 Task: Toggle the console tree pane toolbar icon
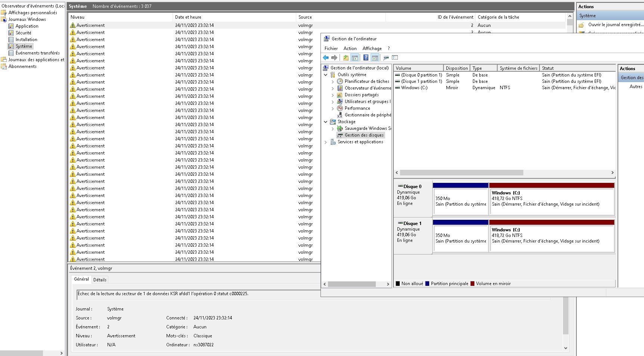[355, 58]
